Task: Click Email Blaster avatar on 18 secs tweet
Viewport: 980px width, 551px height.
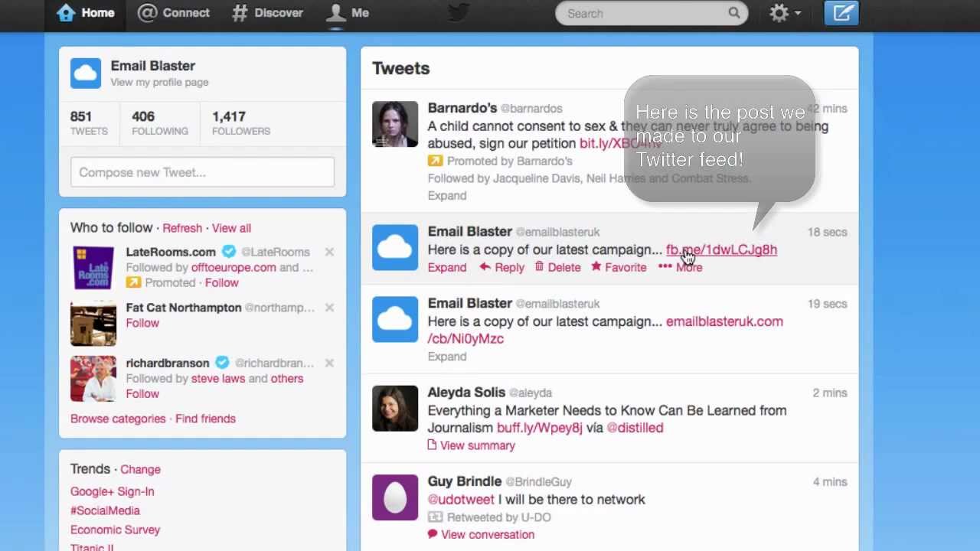Action: coord(395,247)
